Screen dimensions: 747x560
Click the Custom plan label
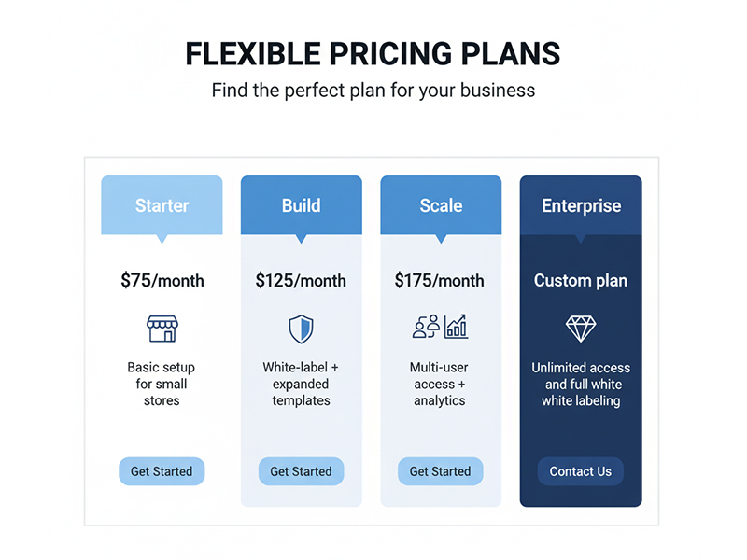pyautogui.click(x=581, y=280)
